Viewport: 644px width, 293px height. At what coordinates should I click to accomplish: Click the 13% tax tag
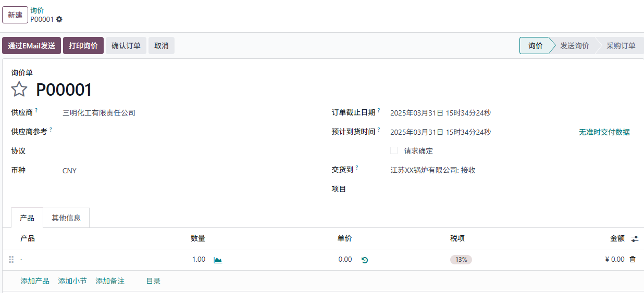[461, 260]
